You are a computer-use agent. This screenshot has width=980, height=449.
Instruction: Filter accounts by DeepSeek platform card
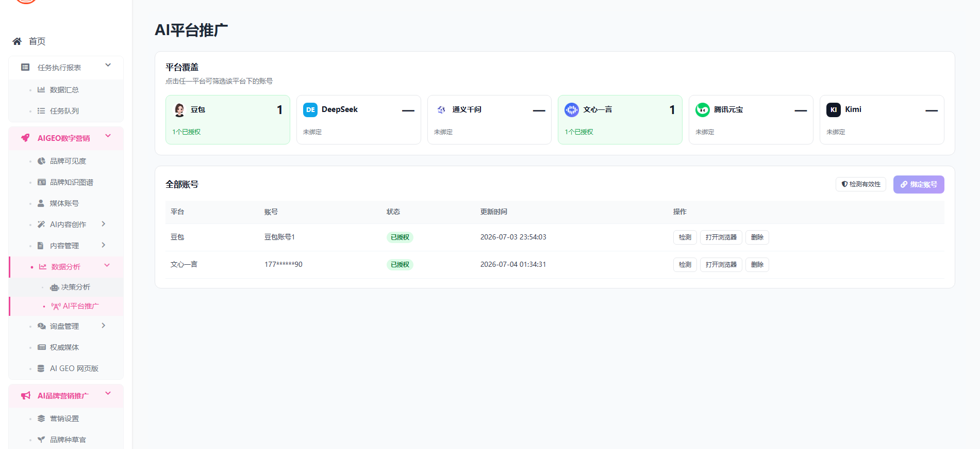(x=359, y=120)
